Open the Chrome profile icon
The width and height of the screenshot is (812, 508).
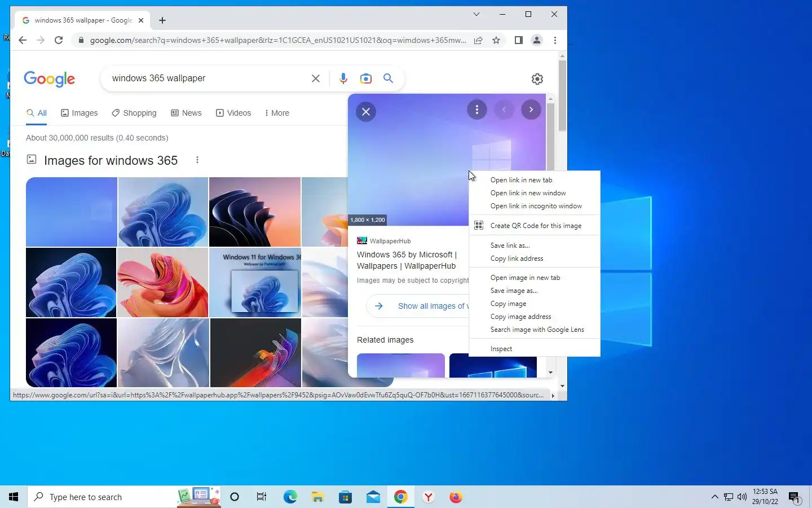(x=537, y=40)
